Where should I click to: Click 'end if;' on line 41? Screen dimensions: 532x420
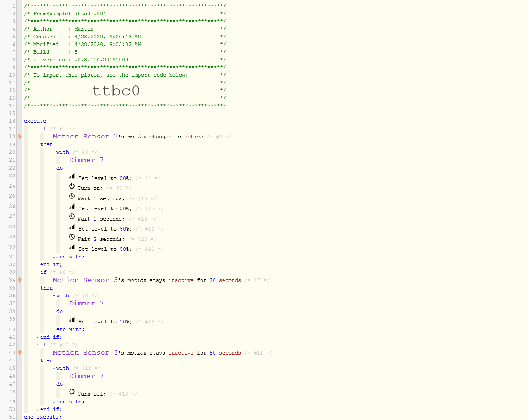[51, 337]
